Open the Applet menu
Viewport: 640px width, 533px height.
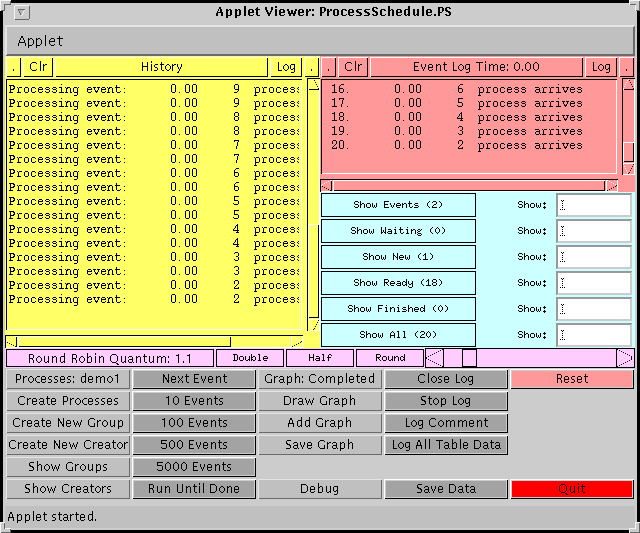click(41, 41)
